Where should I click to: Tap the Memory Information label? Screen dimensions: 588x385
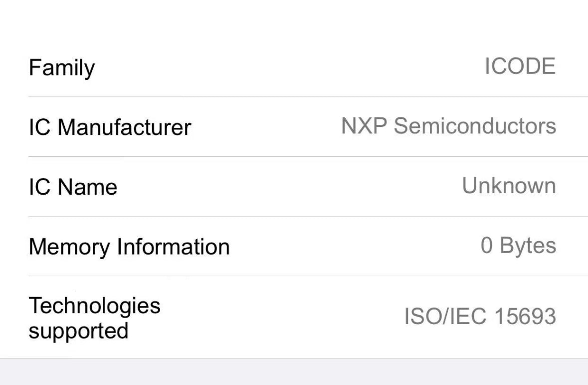(129, 247)
